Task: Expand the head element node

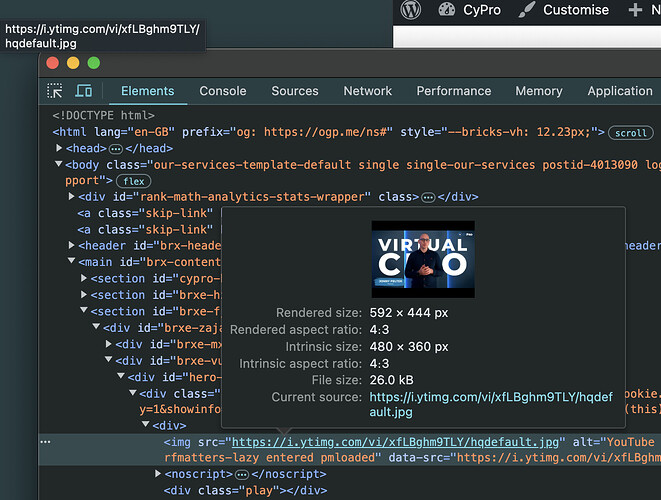Action: coord(60,148)
